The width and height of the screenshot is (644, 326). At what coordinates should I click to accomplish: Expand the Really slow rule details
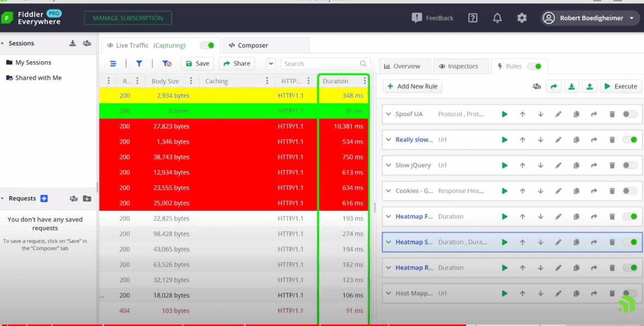388,140
